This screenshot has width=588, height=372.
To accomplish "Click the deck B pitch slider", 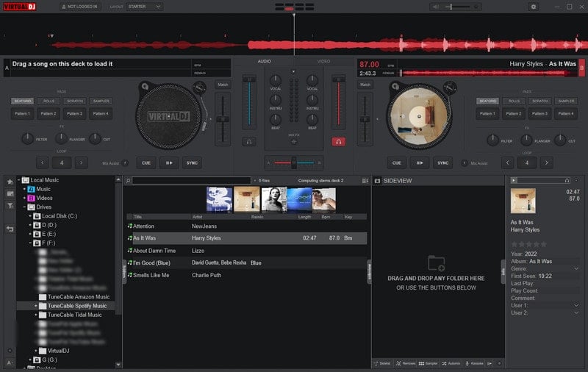I will (365, 119).
